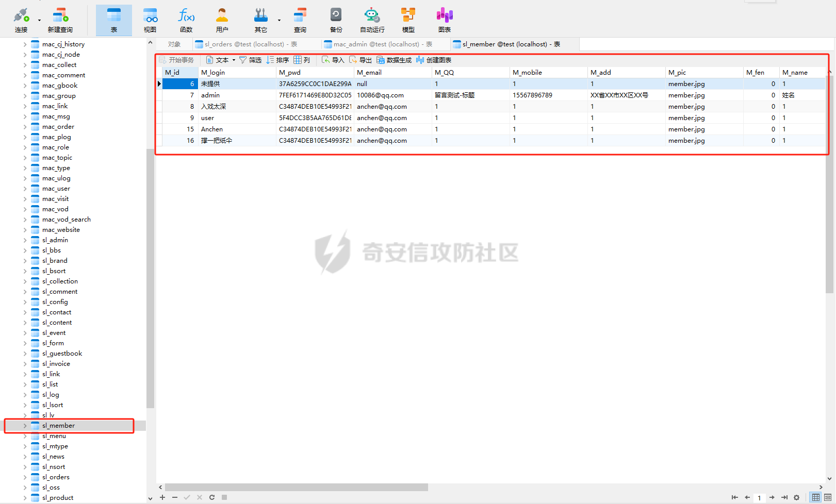Expand the mac_cj_history tree node
Viewport: 836px width, 504px height.
tap(25, 44)
